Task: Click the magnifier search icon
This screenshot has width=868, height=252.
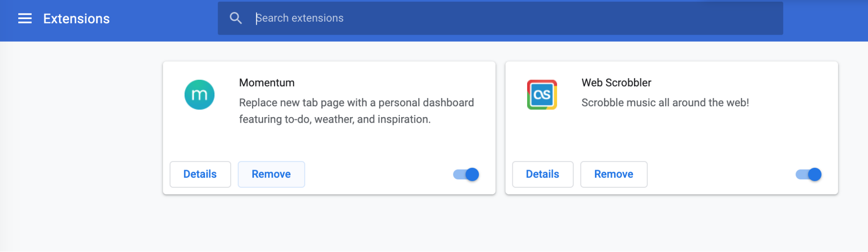Action: (x=236, y=18)
